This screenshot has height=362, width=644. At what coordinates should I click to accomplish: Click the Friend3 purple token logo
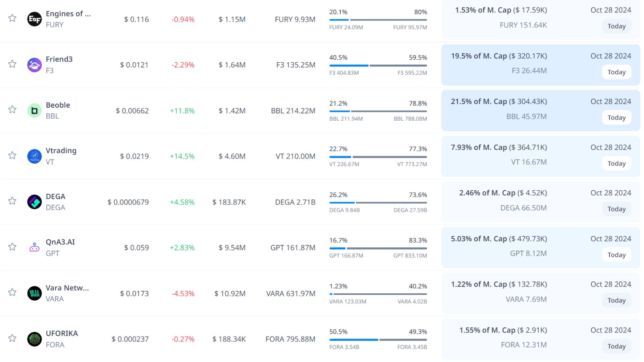click(x=34, y=65)
